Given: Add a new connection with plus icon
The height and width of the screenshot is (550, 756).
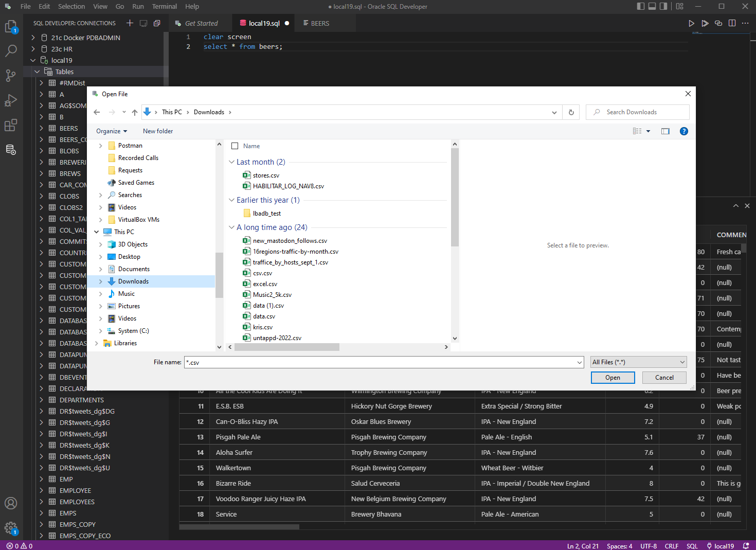Looking at the screenshot, I should [x=130, y=23].
